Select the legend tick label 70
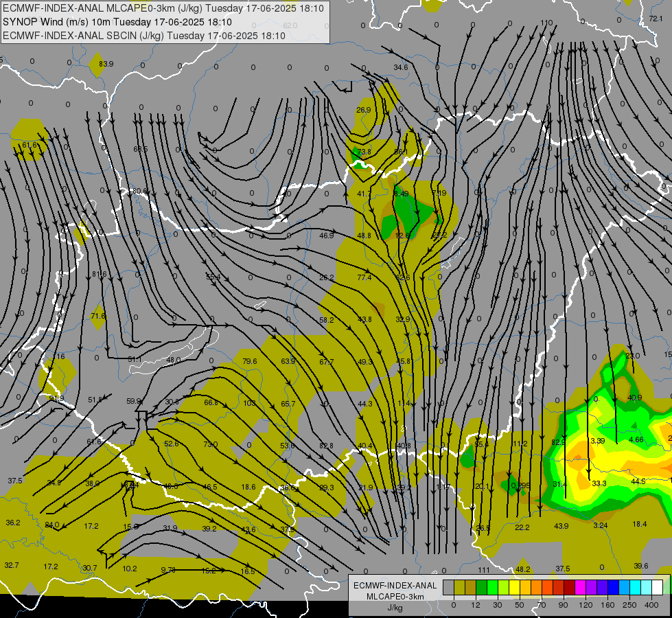672x618 pixels. click(x=542, y=605)
